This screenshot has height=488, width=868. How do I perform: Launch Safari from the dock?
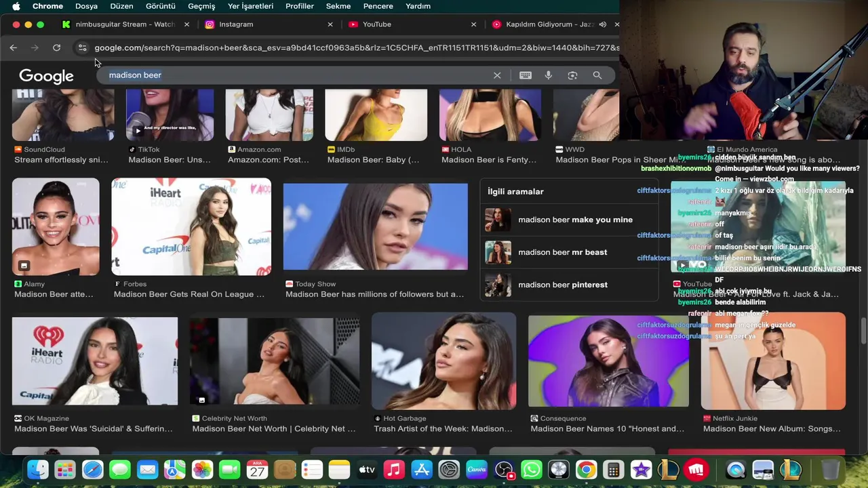click(93, 470)
